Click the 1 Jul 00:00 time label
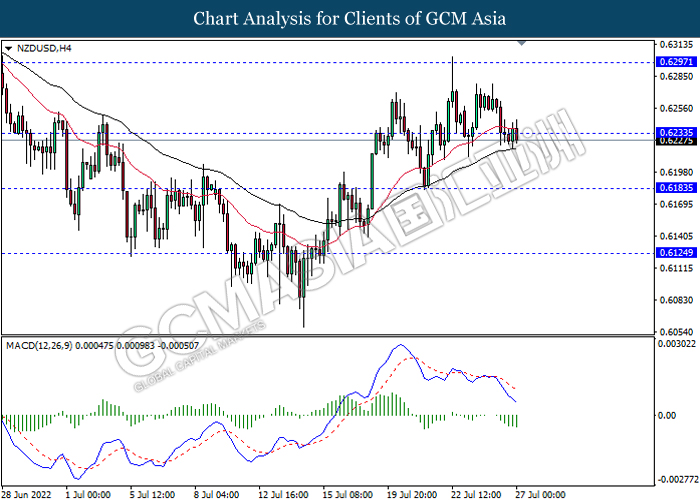The height and width of the screenshot is (500, 700). tap(88, 495)
